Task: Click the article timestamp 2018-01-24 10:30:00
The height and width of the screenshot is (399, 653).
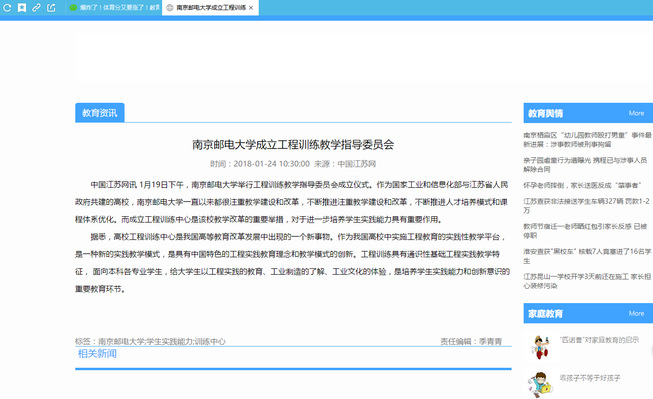Action: pos(272,164)
